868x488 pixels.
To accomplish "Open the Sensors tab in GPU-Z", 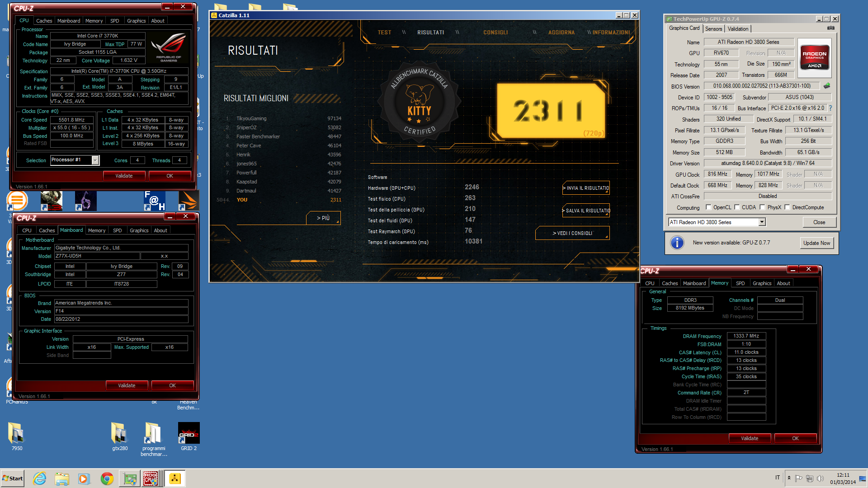I will (x=713, y=29).
